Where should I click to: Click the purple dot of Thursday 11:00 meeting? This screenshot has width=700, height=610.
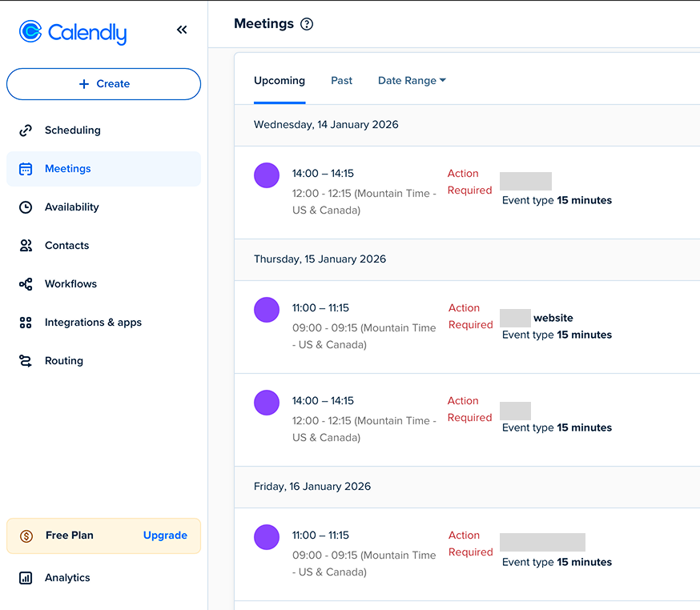tap(267, 310)
